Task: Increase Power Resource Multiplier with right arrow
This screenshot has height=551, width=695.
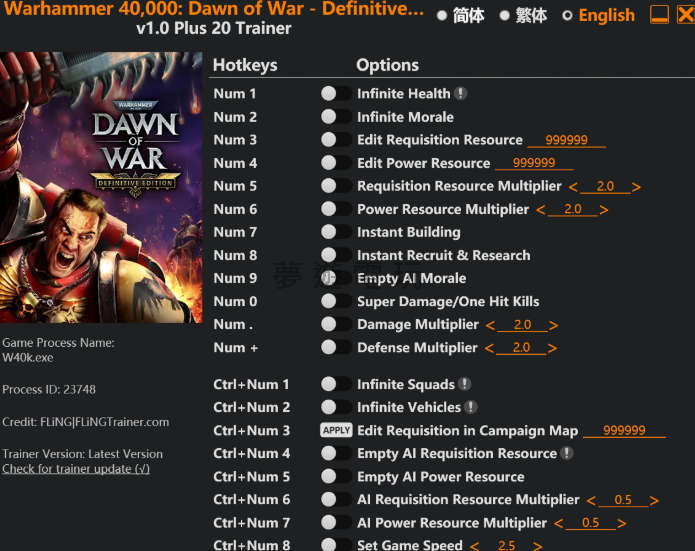Action: click(604, 210)
